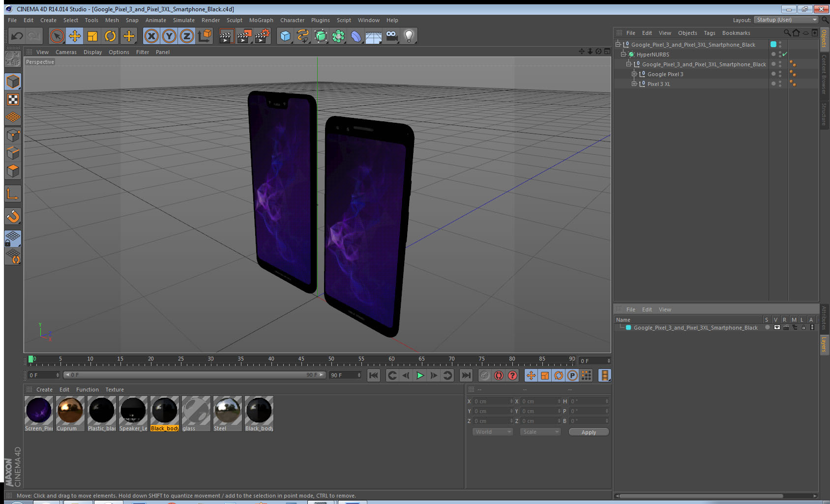Select the Live Selection tool
The height and width of the screenshot is (504, 830).
(x=57, y=36)
